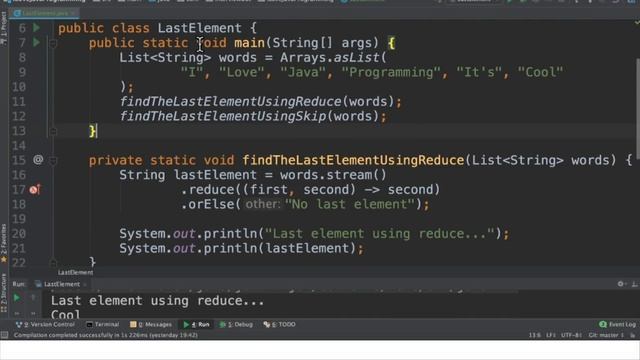Click the words.stream() call on line 16
Image resolution: width=640 pixels, height=360 pixels.
pos(333,175)
